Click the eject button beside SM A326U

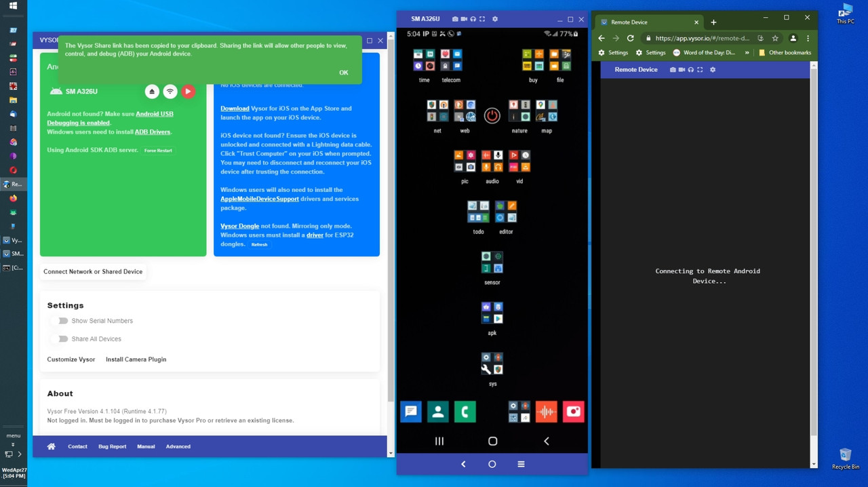(152, 92)
